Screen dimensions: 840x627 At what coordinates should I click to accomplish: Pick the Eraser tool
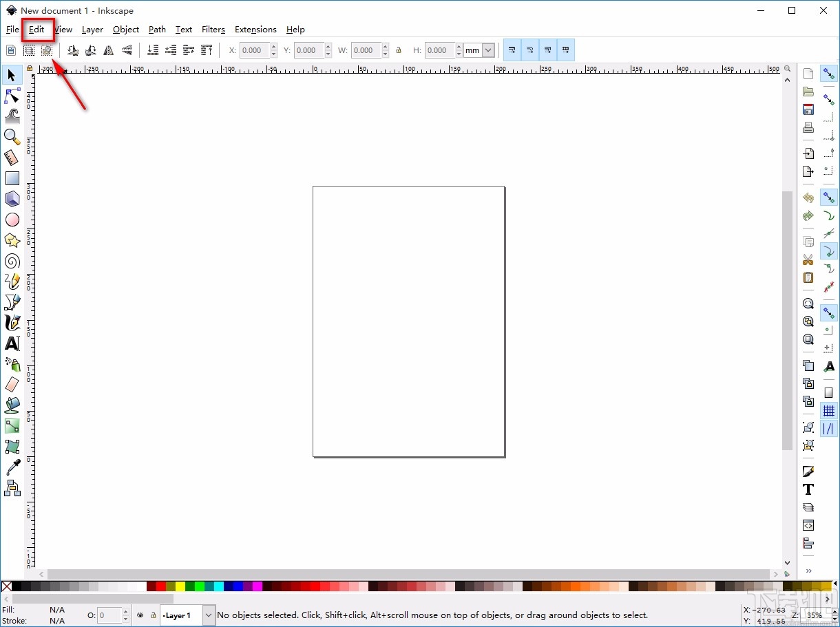click(x=12, y=384)
